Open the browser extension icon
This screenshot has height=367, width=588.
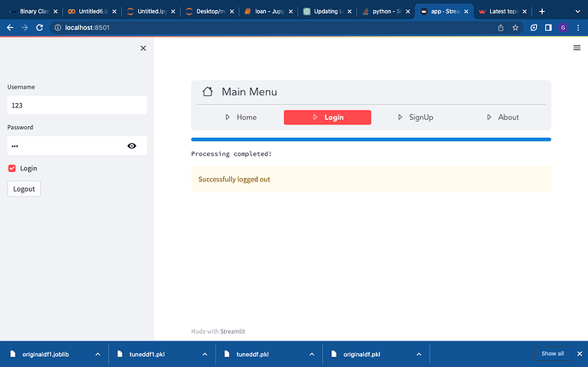533,27
